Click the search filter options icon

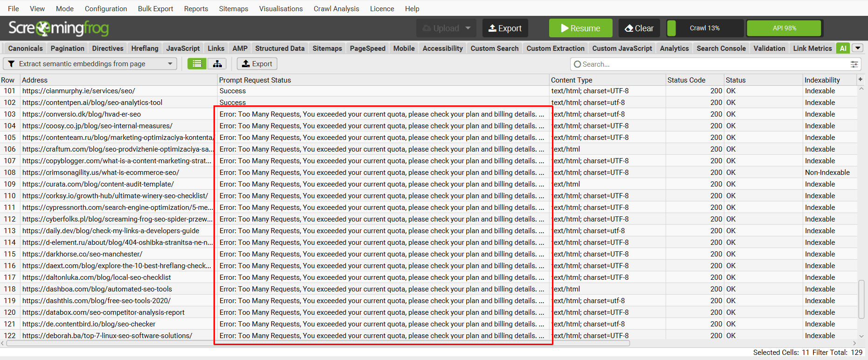coord(854,64)
